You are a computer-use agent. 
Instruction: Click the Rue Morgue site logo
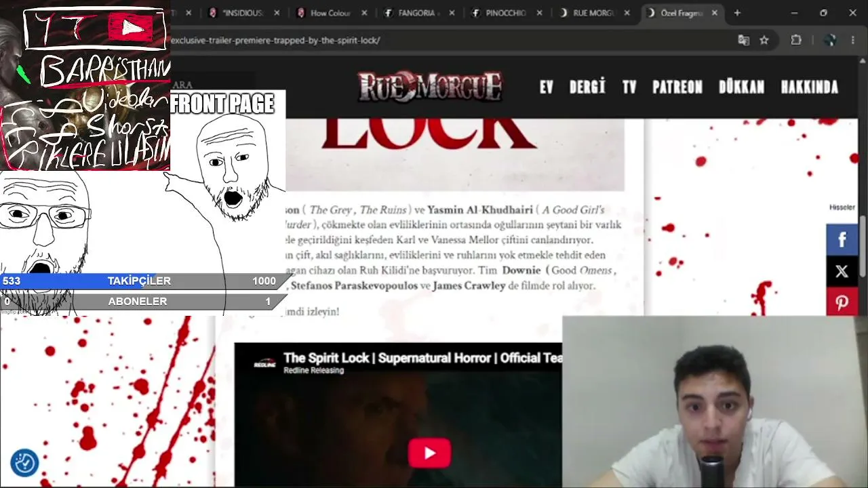click(430, 87)
